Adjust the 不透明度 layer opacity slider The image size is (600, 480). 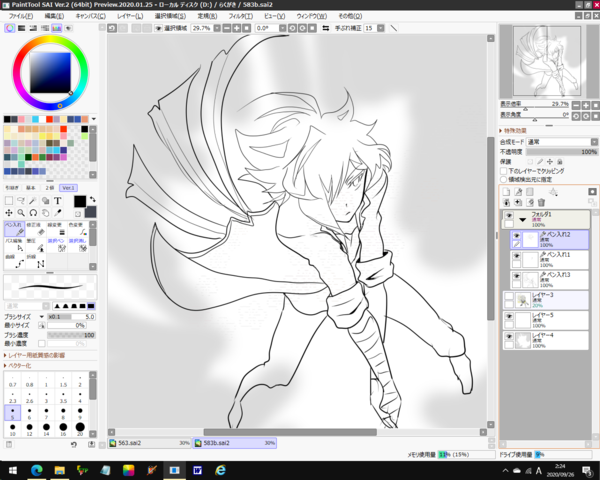coord(562,152)
